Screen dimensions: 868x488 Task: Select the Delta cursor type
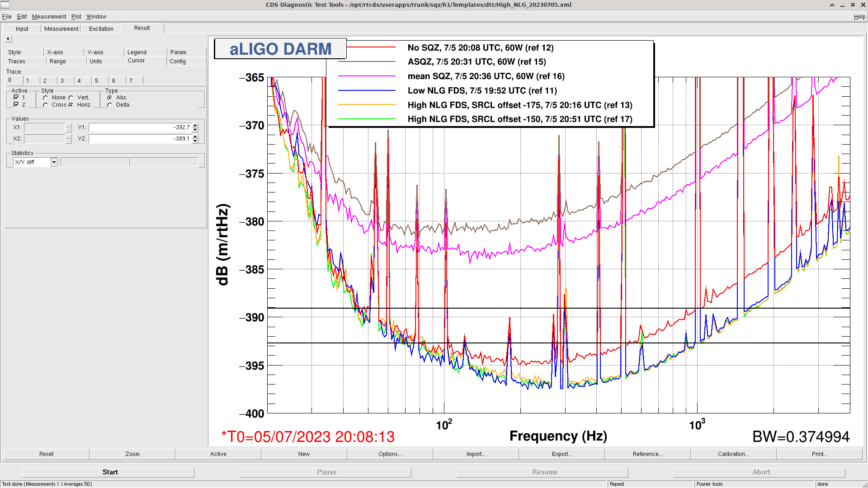[x=110, y=105]
